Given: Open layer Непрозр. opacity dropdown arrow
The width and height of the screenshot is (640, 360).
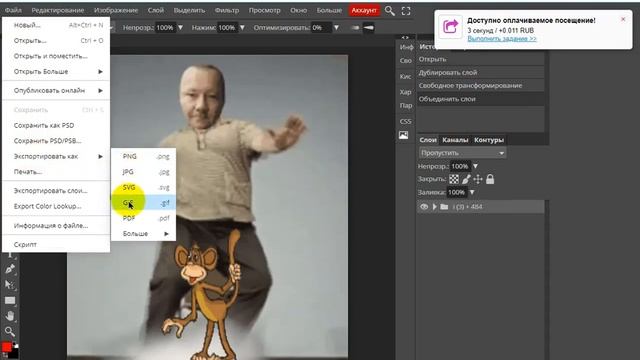Looking at the screenshot, I should [x=475, y=166].
